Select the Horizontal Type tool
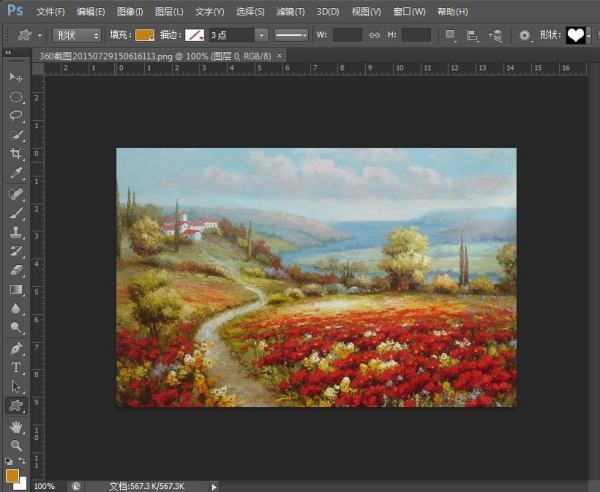600x492 pixels. tap(16, 368)
